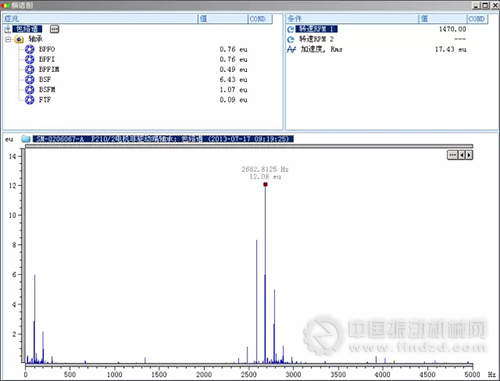Click the BPFIM bearing symptom icon

(x=30, y=69)
